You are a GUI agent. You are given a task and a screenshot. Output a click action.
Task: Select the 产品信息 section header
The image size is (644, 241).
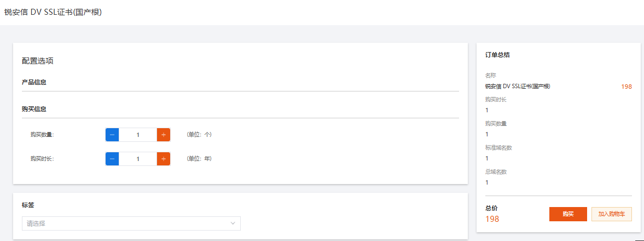34,82
